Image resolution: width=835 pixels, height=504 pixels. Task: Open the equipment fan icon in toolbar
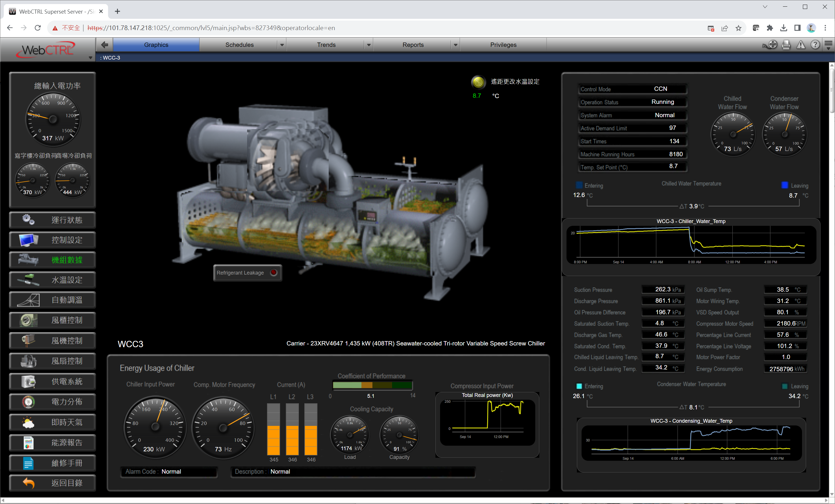pos(770,44)
